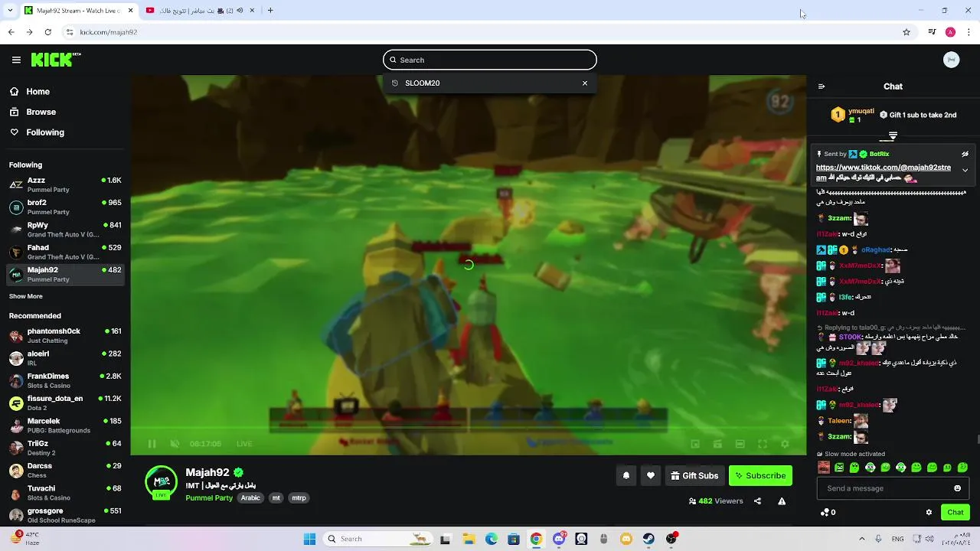980x551 pixels.
Task: Enter fullscreen in the video player
Action: [763, 444]
